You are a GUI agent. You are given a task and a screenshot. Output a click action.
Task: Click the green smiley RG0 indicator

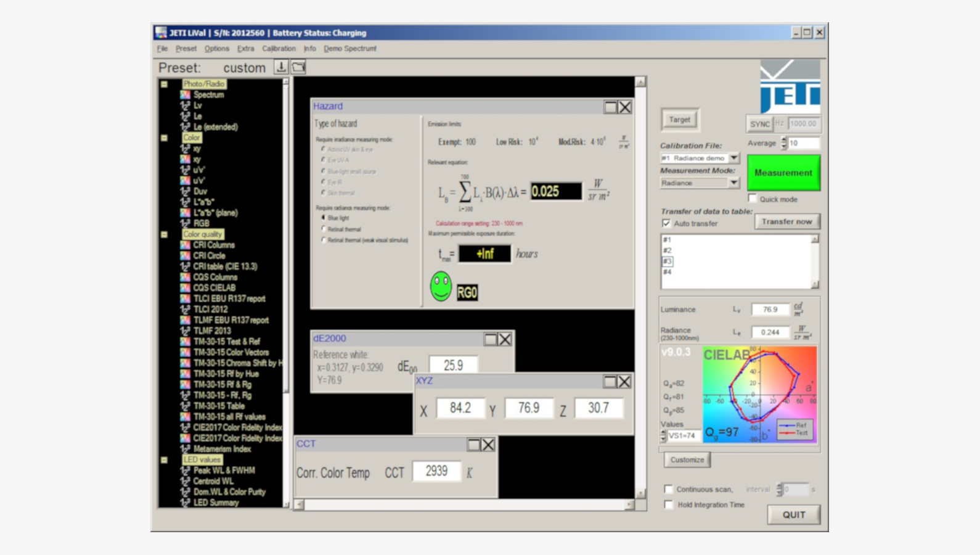(x=441, y=286)
